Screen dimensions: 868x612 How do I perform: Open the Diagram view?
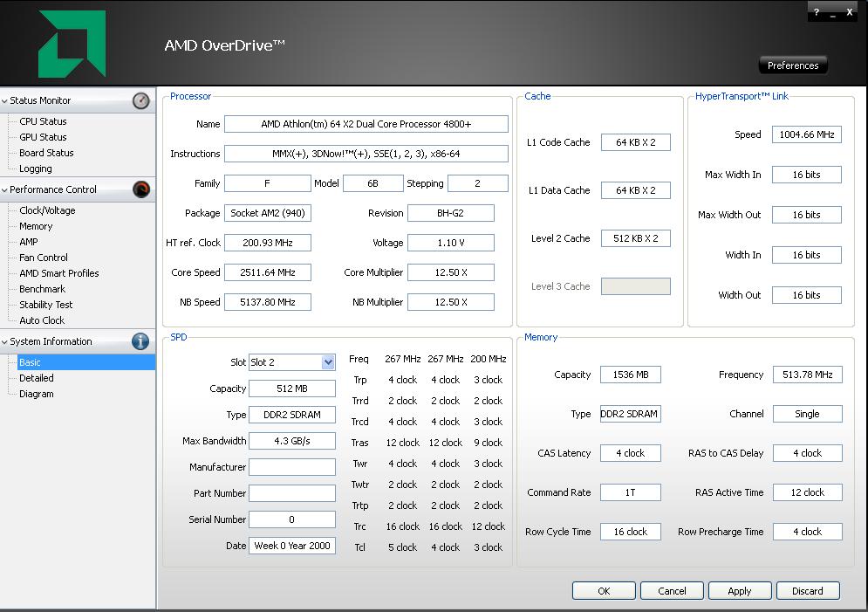click(x=37, y=394)
